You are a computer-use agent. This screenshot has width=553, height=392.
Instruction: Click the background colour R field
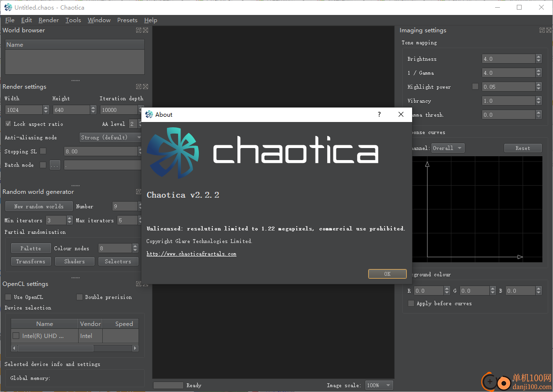pyautogui.click(x=429, y=291)
